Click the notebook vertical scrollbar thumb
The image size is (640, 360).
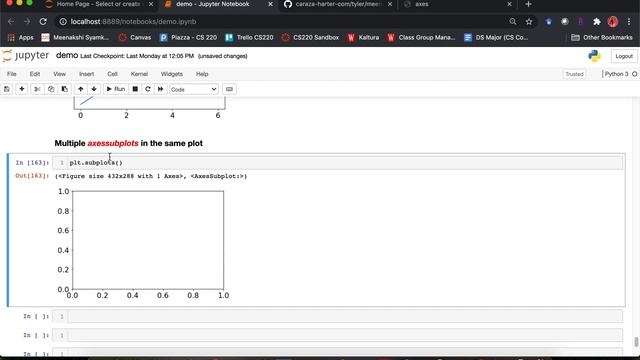point(636,342)
